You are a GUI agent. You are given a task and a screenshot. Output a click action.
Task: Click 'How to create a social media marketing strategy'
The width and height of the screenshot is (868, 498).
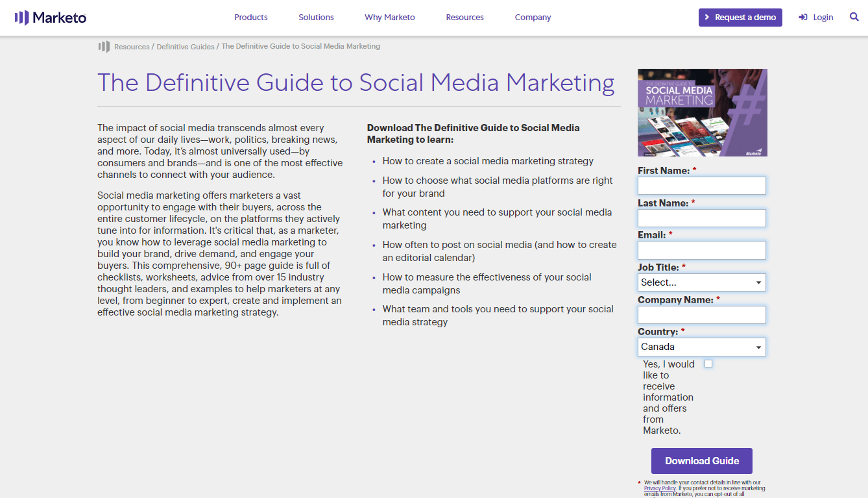(x=488, y=161)
